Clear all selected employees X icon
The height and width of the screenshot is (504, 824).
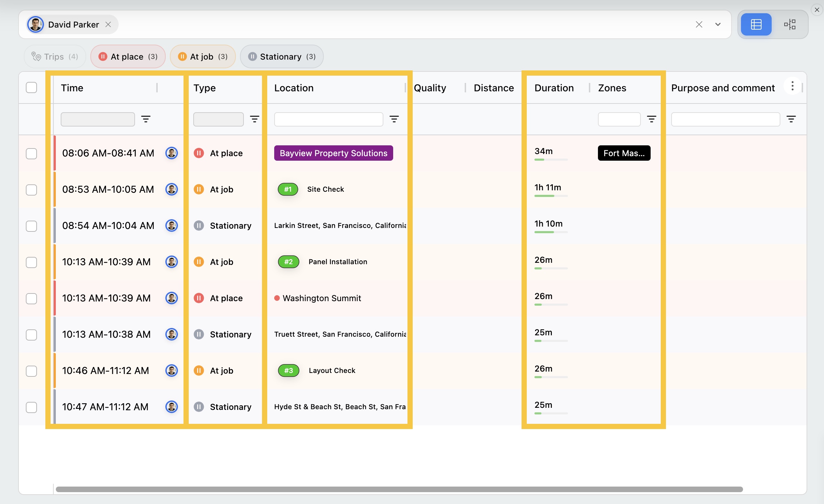point(699,24)
